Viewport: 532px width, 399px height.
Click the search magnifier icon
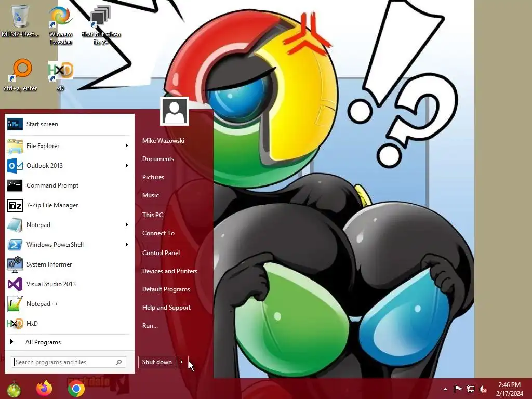point(119,362)
